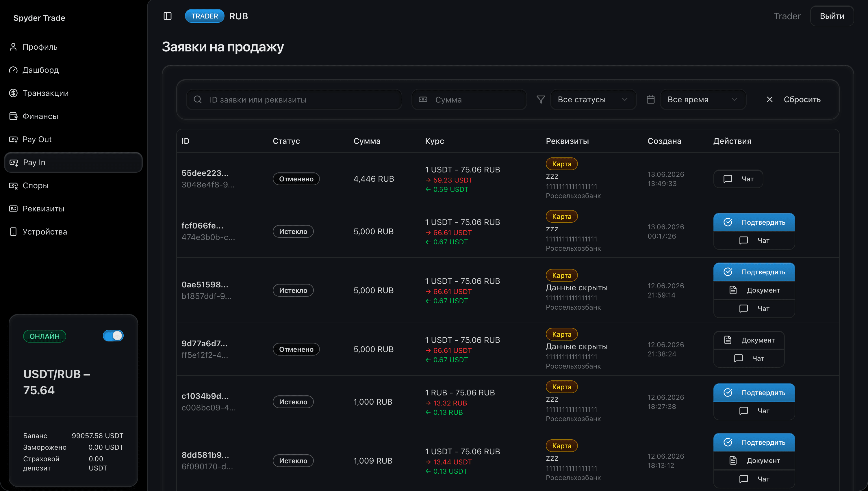
Task: Click the checkmark icon in row fcf066fe
Action: click(728, 222)
